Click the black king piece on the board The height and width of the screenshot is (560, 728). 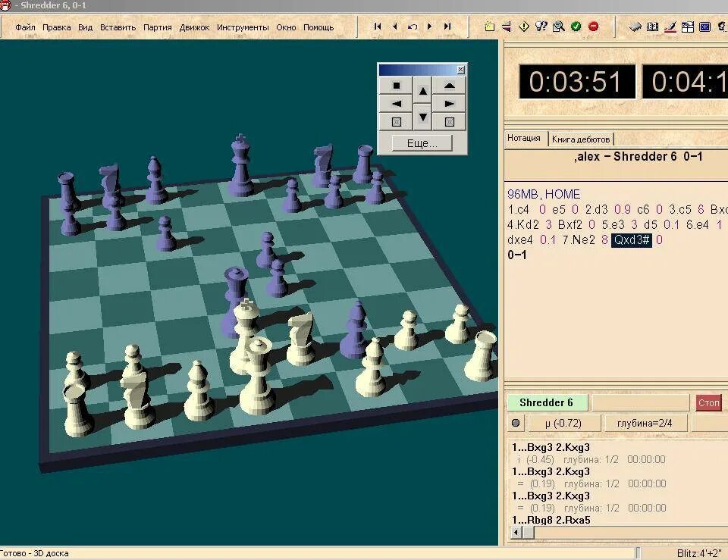[240, 164]
